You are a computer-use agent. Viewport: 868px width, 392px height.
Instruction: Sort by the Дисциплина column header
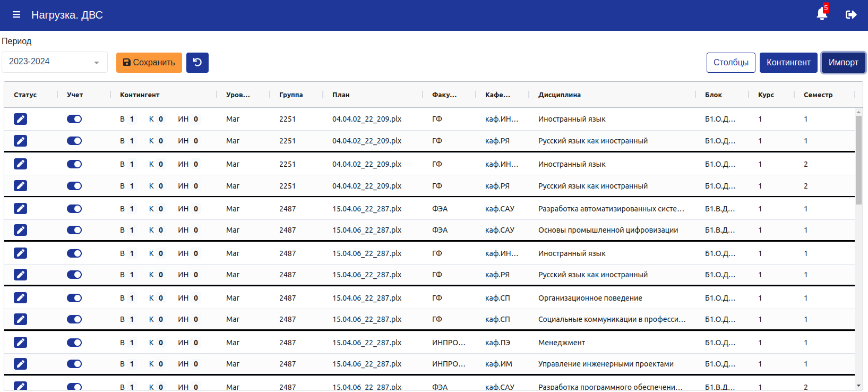(560, 95)
